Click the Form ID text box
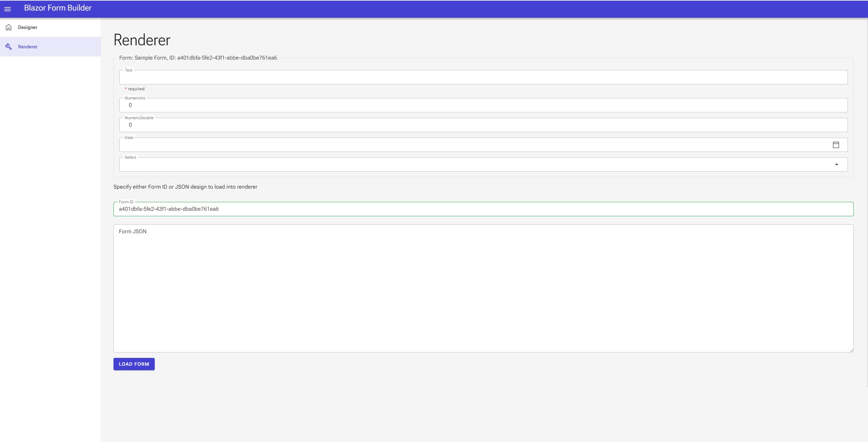Image resolution: width=868 pixels, height=442 pixels. 483,209
